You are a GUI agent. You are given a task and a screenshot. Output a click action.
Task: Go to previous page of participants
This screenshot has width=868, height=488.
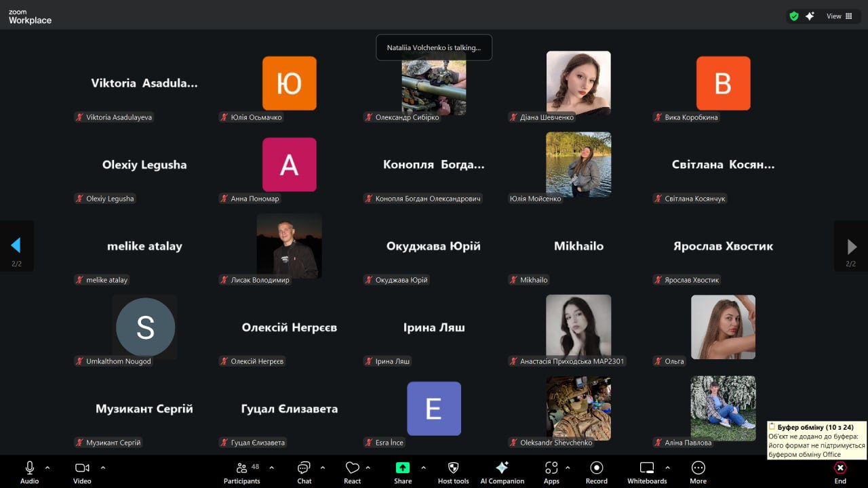(16, 245)
